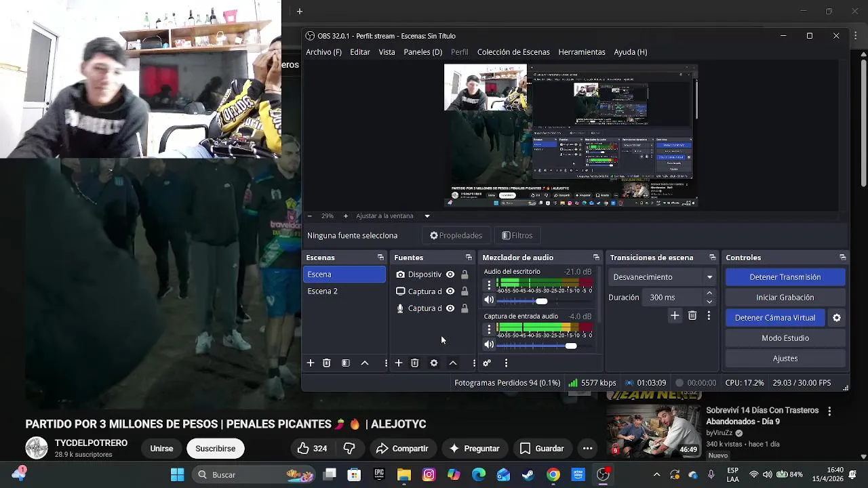Toggle visibility of microphone capture source

(450, 308)
